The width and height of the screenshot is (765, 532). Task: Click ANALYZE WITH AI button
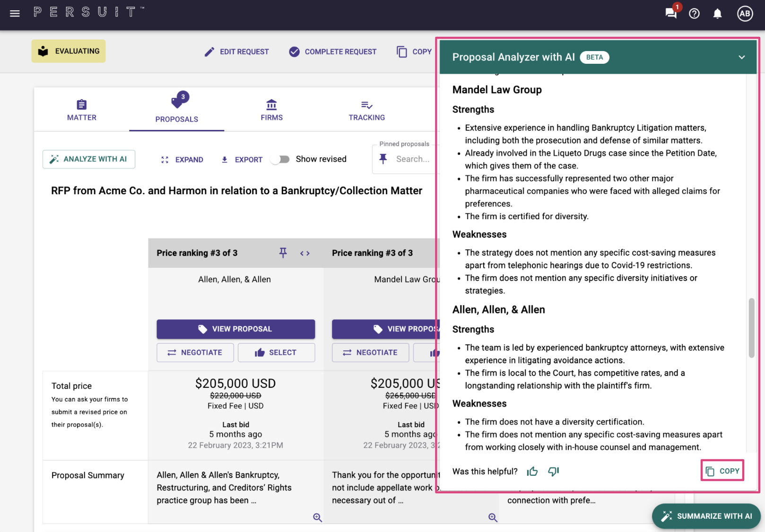(x=89, y=159)
